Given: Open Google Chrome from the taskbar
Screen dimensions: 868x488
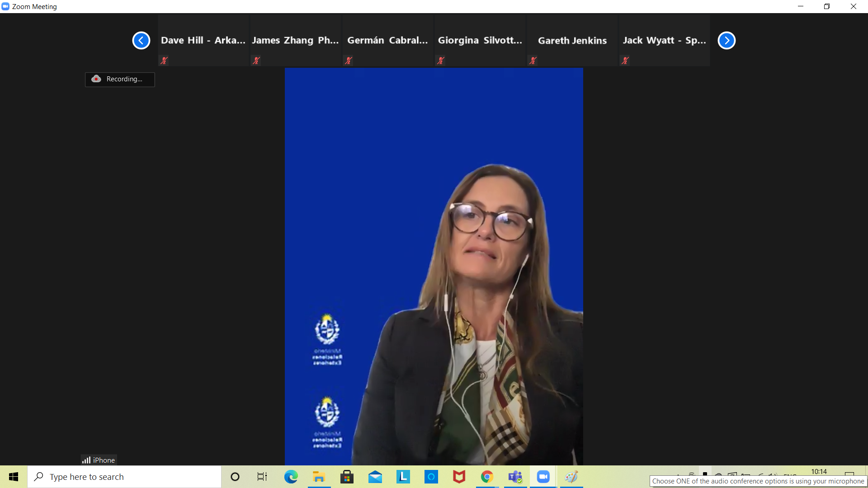Looking at the screenshot, I should click(487, 477).
